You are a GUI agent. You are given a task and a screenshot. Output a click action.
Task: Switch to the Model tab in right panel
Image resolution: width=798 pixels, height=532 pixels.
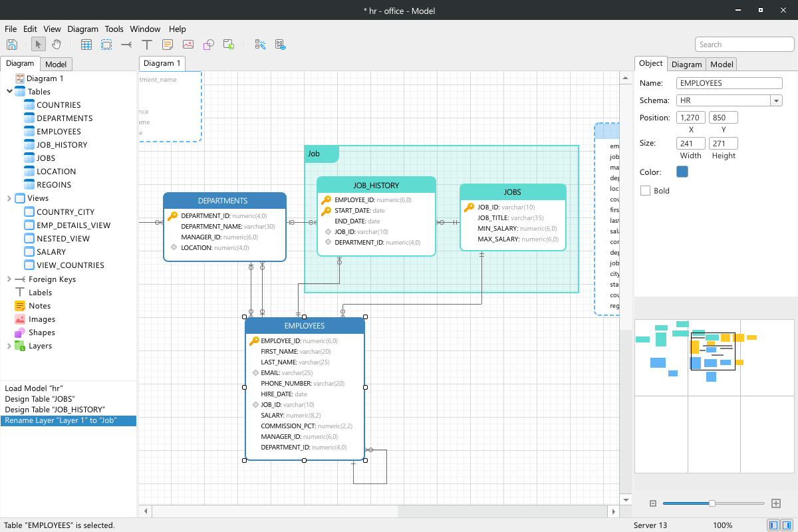(722, 65)
